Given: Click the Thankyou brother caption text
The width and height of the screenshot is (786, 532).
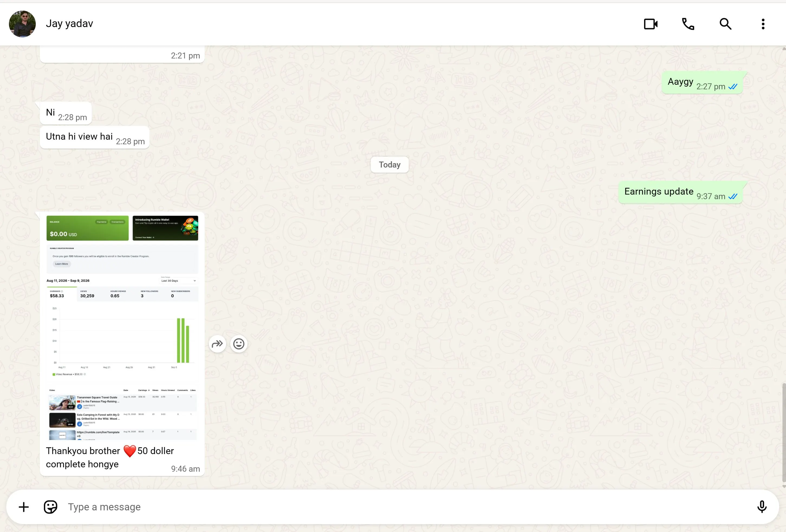Looking at the screenshot, I should click(110, 457).
